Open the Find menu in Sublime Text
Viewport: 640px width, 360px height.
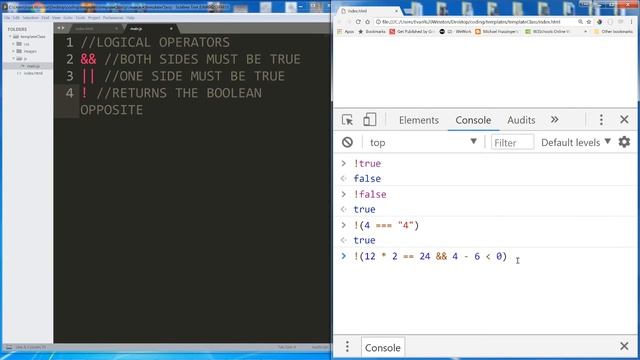[45, 18]
